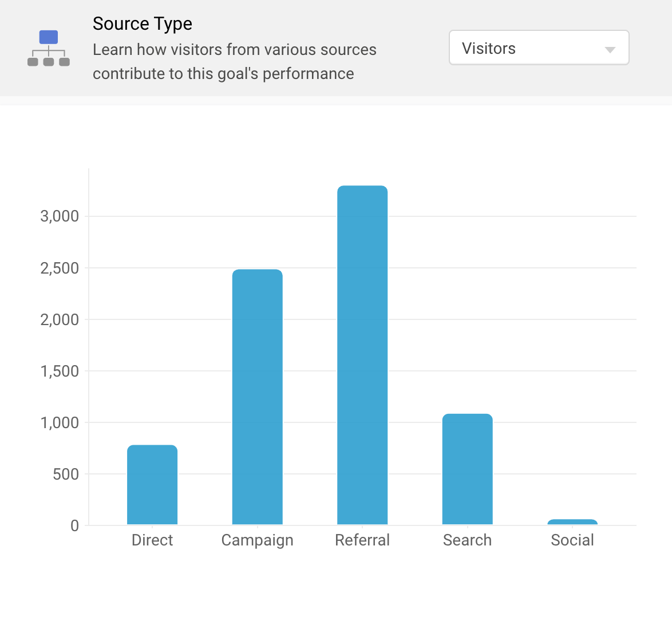Click the 500 y-axis label
This screenshot has width=672, height=617.
tap(66, 474)
